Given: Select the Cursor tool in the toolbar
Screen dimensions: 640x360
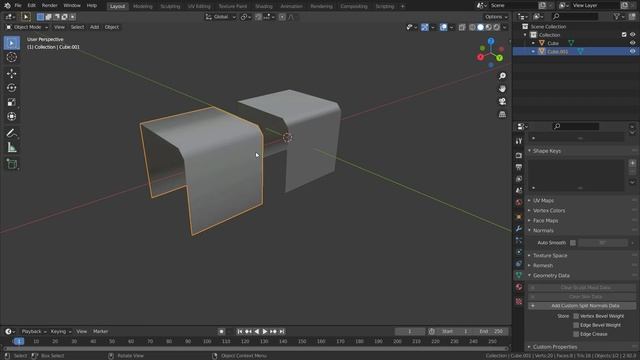Looking at the screenshot, I should (11, 57).
